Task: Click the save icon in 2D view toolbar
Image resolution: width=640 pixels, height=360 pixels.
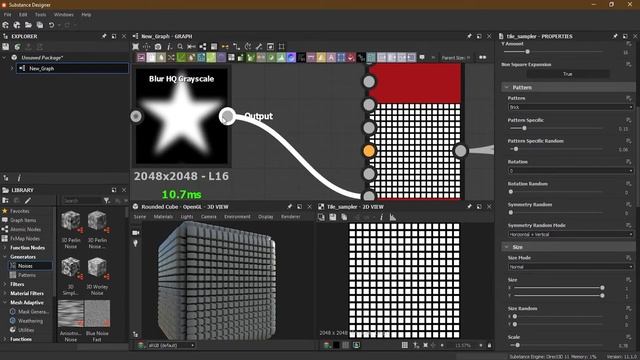Action: tap(333, 217)
